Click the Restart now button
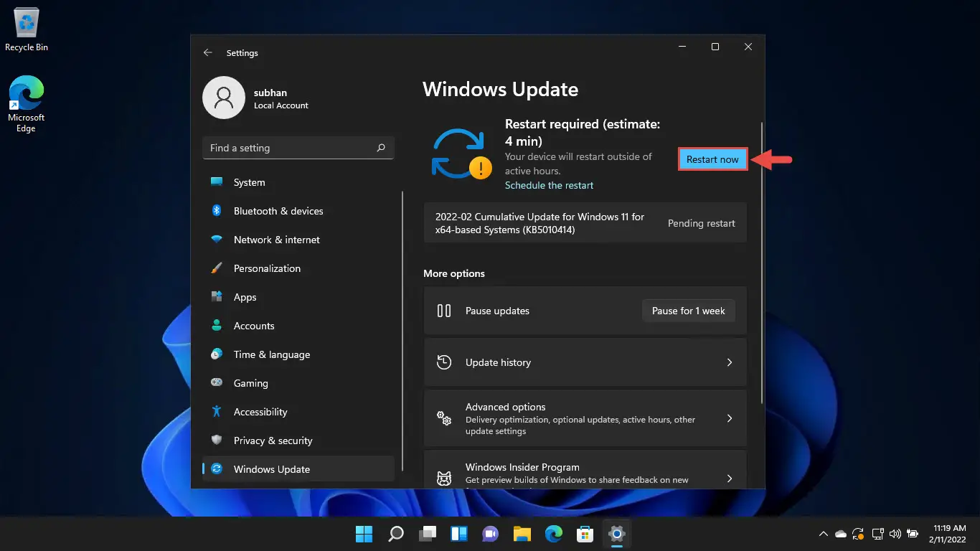Viewport: 980px width, 551px height. 712,159
